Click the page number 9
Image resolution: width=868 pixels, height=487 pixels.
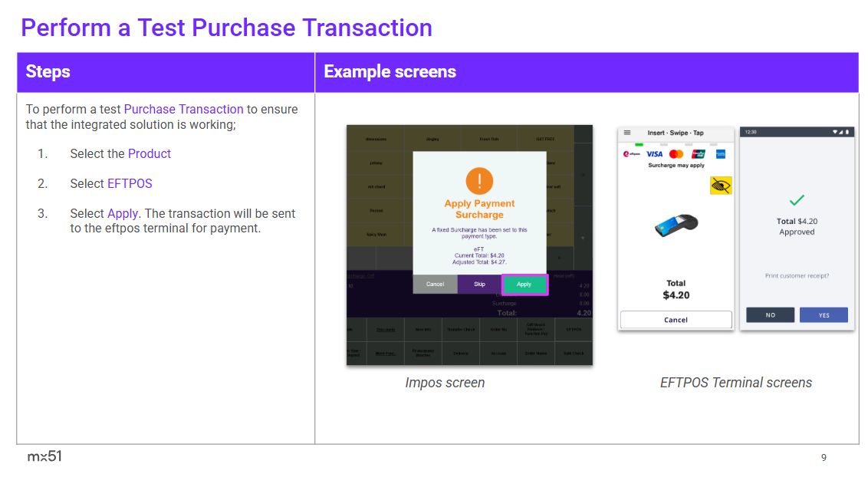click(x=824, y=458)
